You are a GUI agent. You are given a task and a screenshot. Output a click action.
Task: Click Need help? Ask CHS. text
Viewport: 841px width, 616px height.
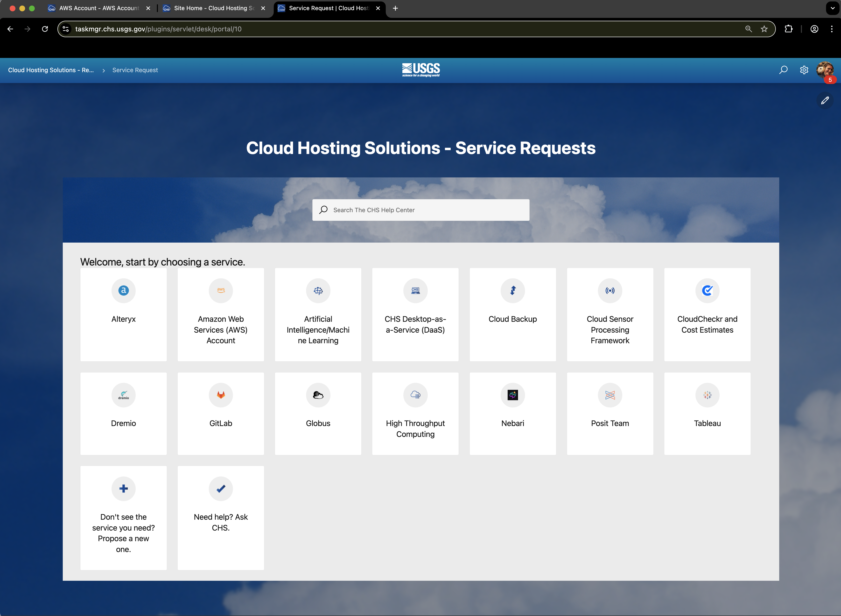click(x=221, y=522)
